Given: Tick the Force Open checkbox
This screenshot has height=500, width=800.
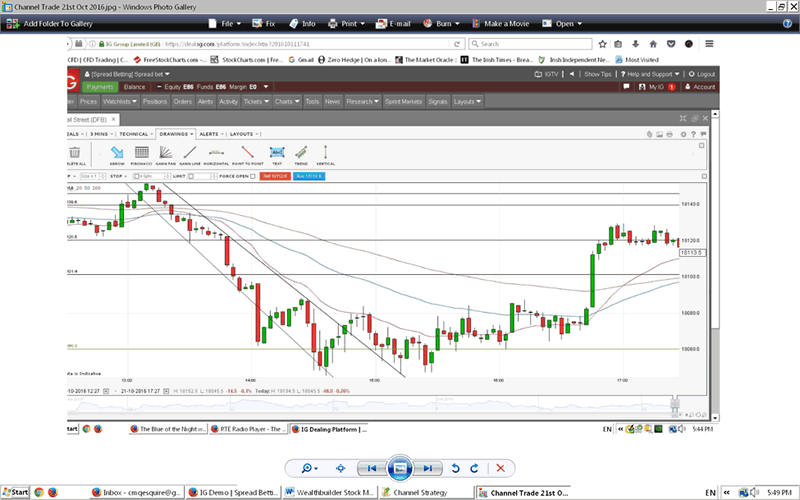Looking at the screenshot, I should [254, 176].
